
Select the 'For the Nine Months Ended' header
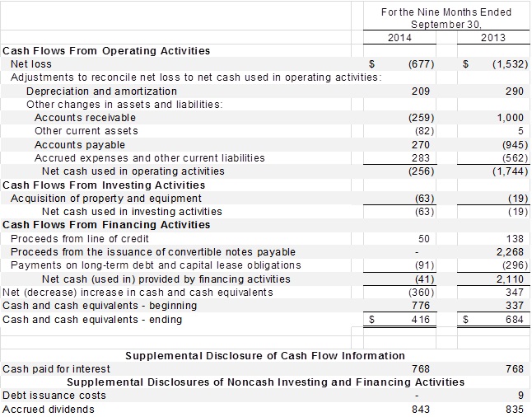tap(446, 12)
